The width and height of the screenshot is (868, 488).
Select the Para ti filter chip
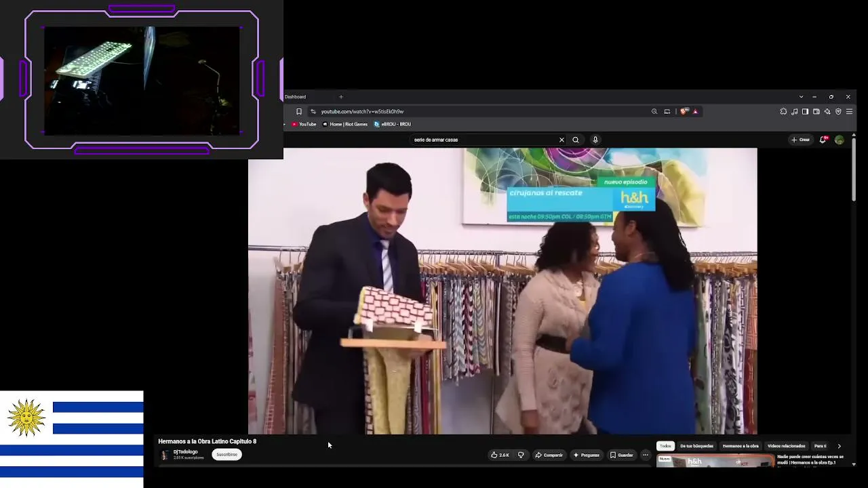[821, 446]
